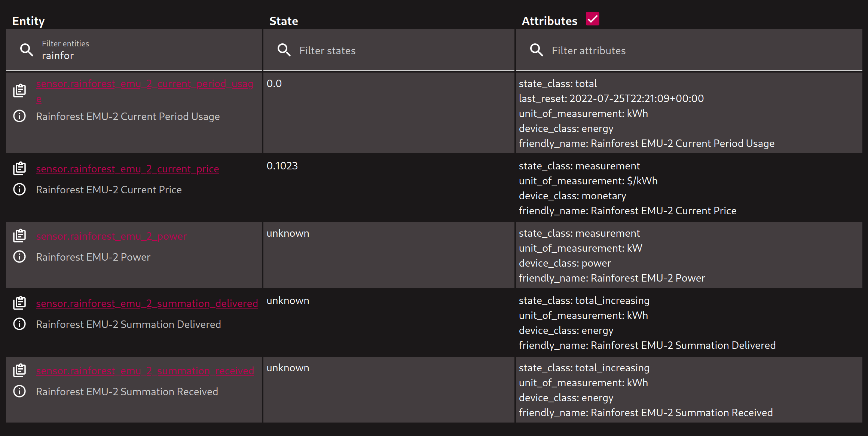This screenshot has height=436, width=868.
Task: Click the search icon in Filter attributes field
Action: point(537,49)
